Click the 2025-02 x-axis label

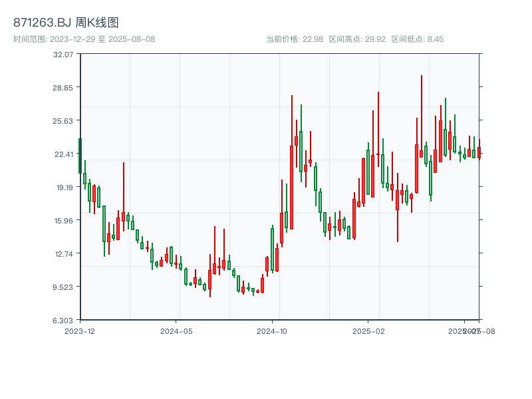pos(368,331)
